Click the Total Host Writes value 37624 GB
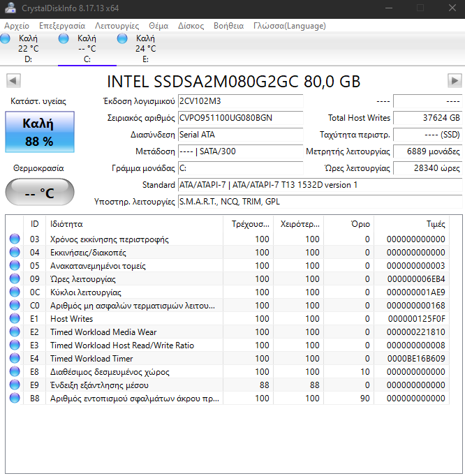This screenshot has height=476, width=465. [427, 118]
